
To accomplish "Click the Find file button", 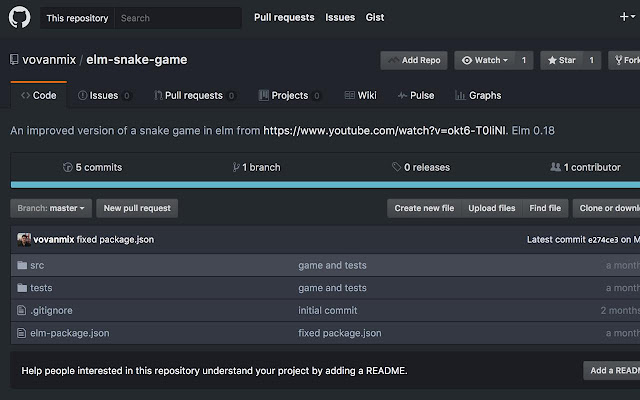I will (x=545, y=208).
